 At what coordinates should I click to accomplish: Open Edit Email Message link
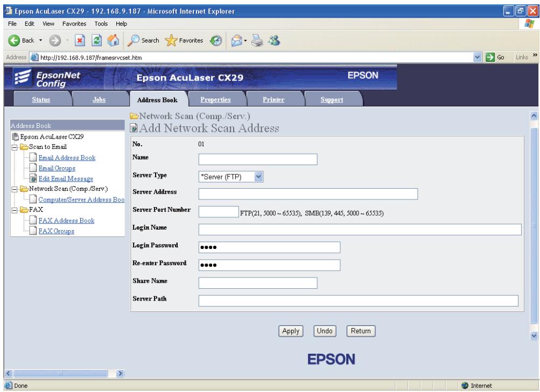[x=66, y=179]
